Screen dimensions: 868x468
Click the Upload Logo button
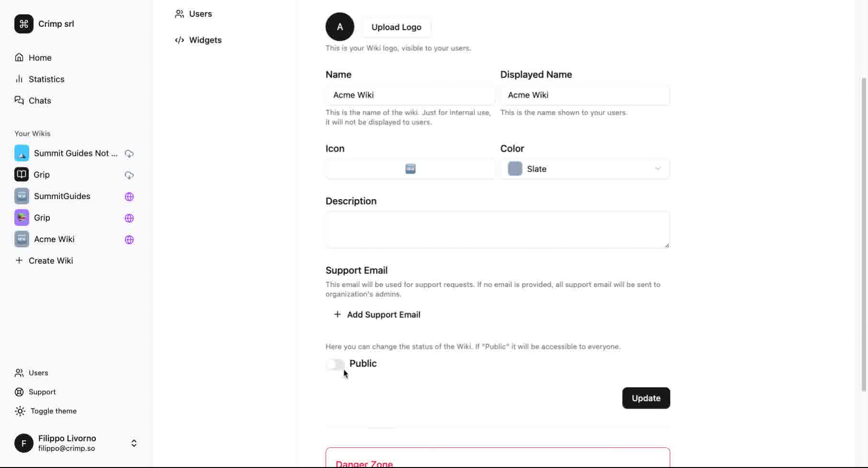(x=396, y=27)
